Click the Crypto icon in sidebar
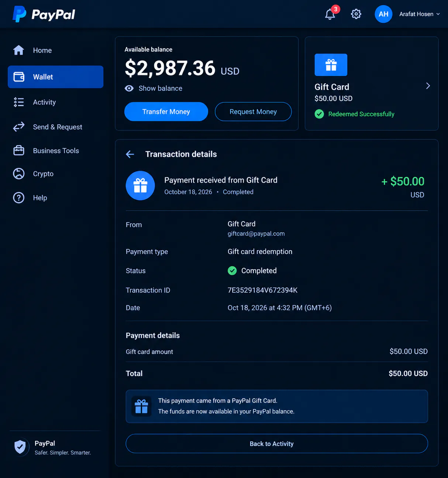Screen dimensions: 448x478 pyautogui.click(x=19, y=173)
